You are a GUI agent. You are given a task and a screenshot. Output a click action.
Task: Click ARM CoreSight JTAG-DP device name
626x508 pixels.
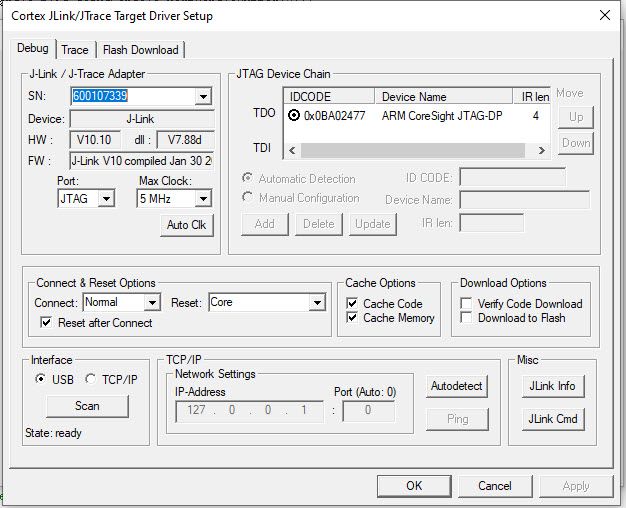click(x=442, y=116)
